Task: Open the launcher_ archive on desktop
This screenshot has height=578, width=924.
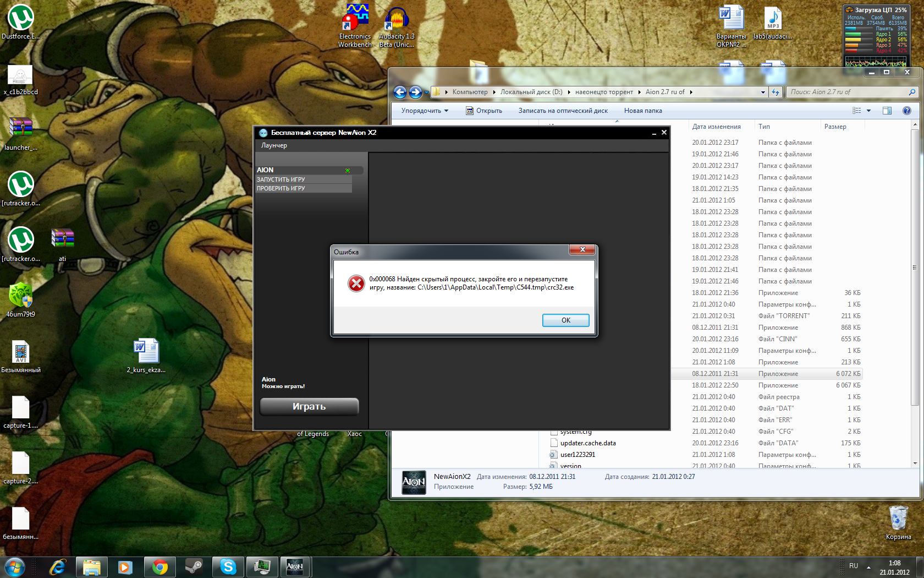Action: point(21,134)
